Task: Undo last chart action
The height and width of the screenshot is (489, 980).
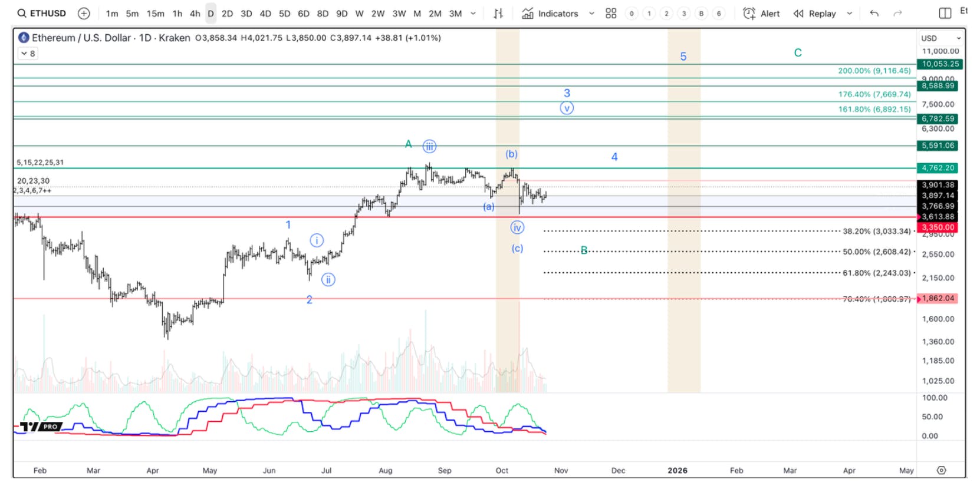Action: (x=874, y=13)
